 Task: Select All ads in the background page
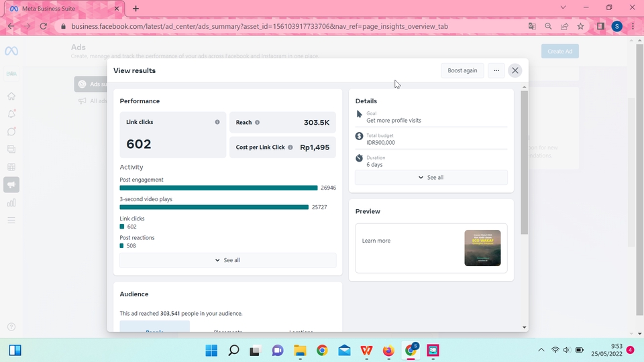93,101
